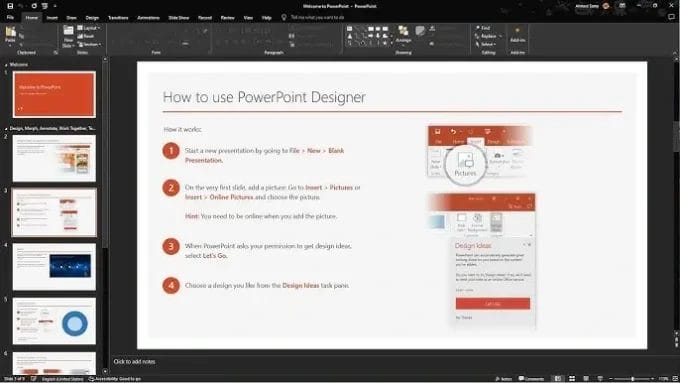Open the Design ribbon tab
Viewport: 680px width, 383px height.
(92, 18)
